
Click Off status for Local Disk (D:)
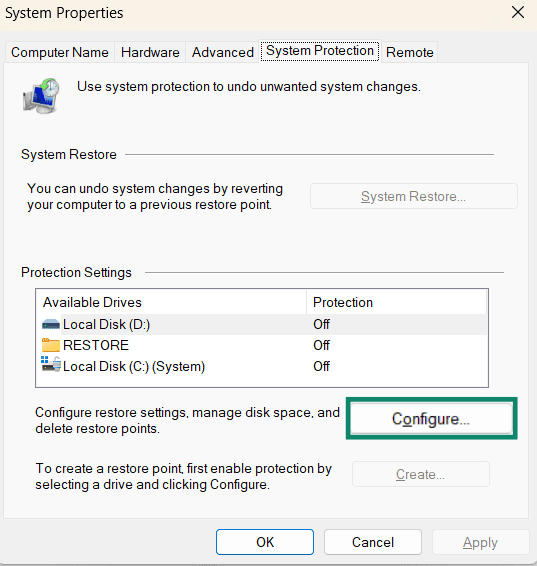coord(321,324)
